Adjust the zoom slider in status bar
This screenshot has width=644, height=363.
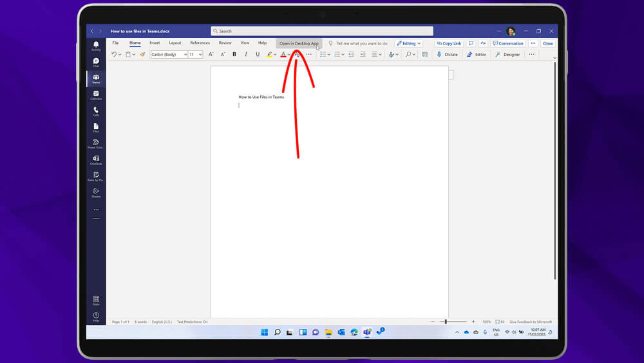point(446,322)
